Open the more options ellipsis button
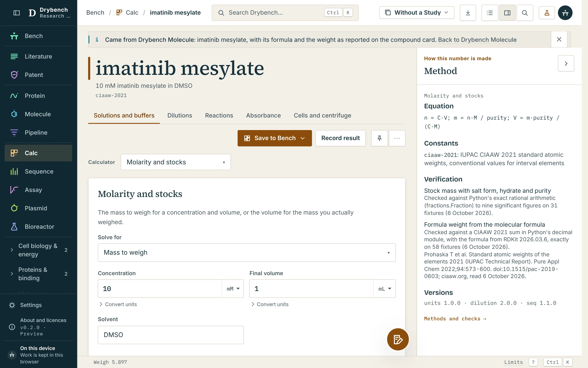Screen dimensions: 588x368 point(397,138)
